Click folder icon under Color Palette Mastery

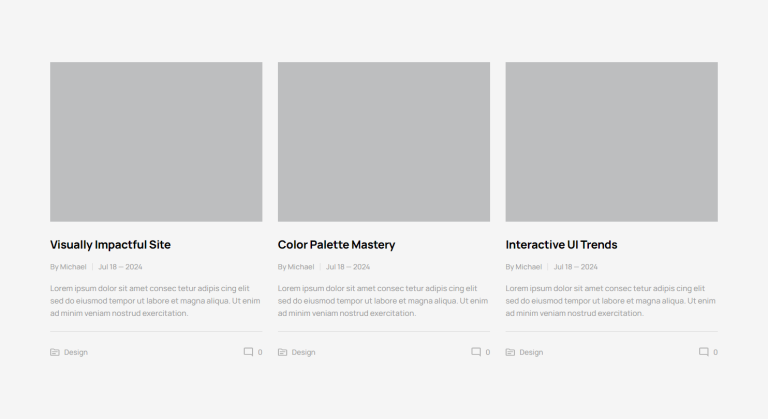click(283, 352)
